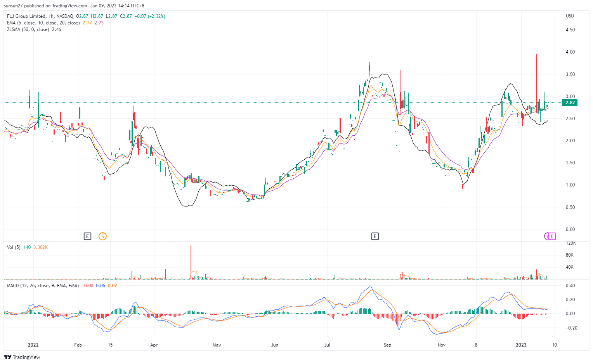The width and height of the screenshot is (593, 364).
Task: Click the earnings E marker near September
Action: (x=375, y=236)
